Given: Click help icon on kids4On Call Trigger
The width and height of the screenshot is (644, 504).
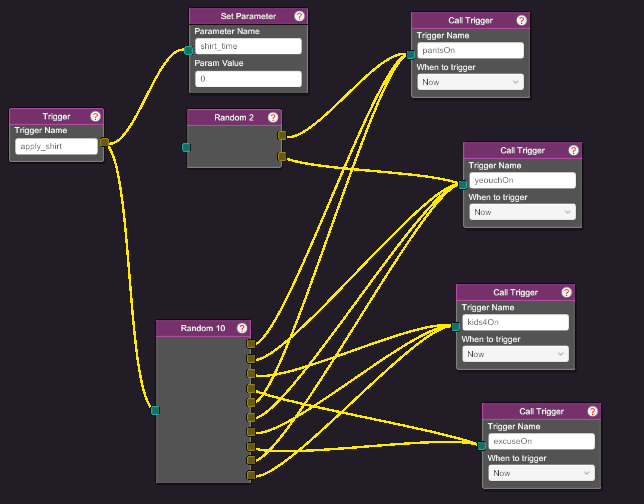Looking at the screenshot, I should click(566, 293).
